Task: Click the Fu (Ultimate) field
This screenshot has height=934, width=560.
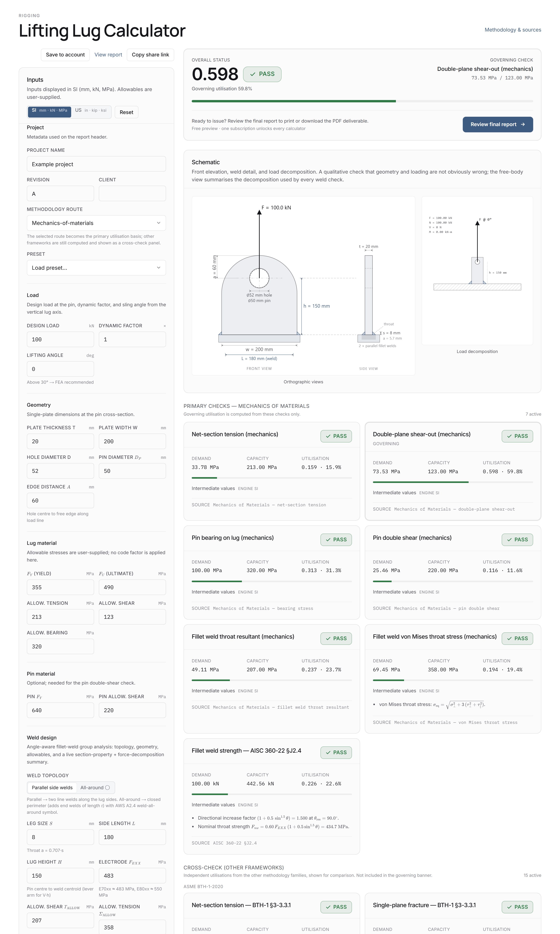Action: [132, 587]
